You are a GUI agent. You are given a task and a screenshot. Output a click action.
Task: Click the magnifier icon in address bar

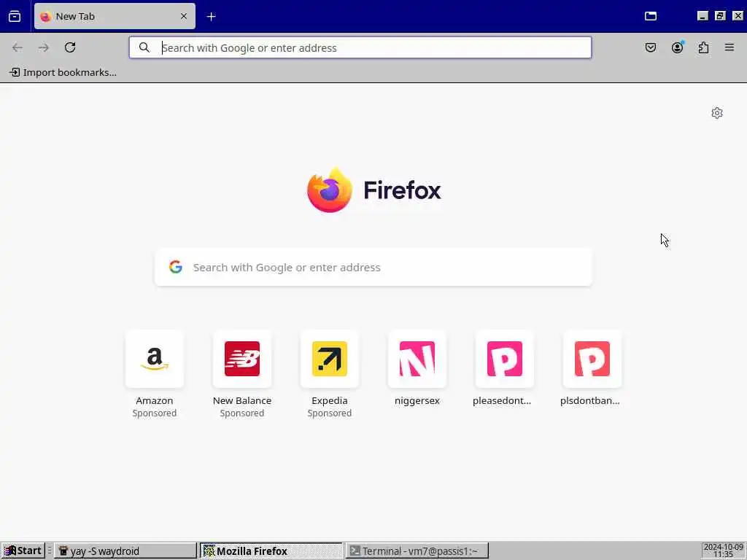[x=144, y=47]
